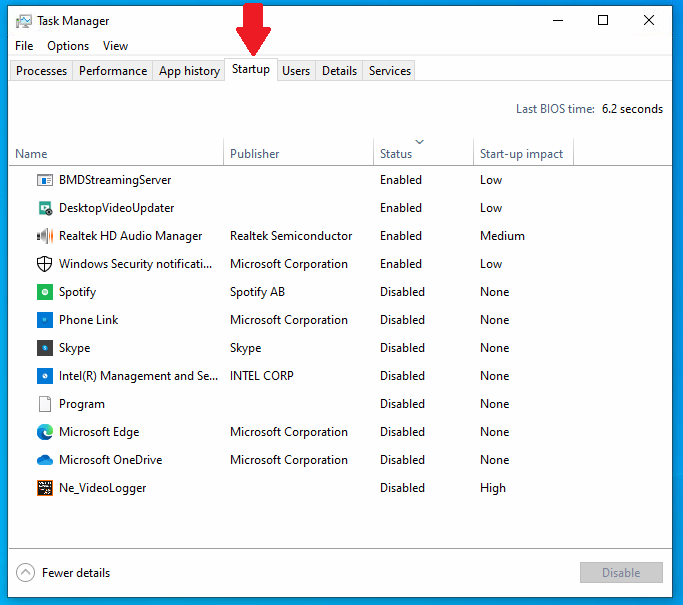Sort by the Status column header
Viewport: 683px width, 605px height.
coord(396,154)
